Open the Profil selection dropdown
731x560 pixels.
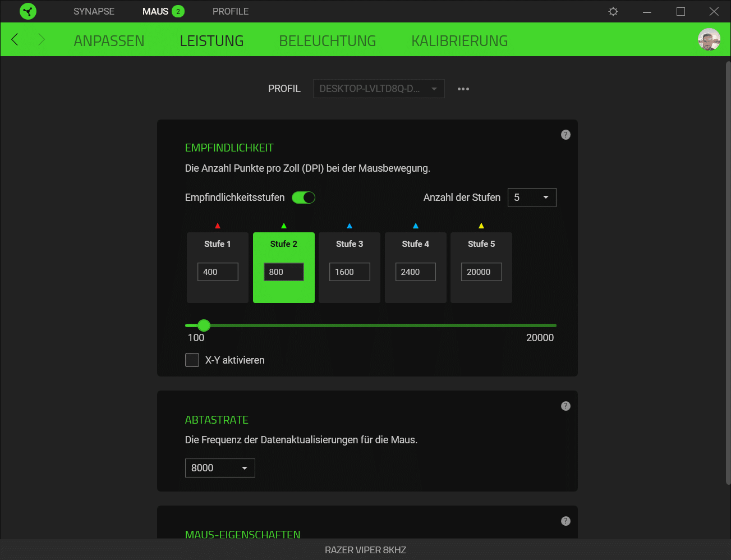pyautogui.click(x=378, y=89)
